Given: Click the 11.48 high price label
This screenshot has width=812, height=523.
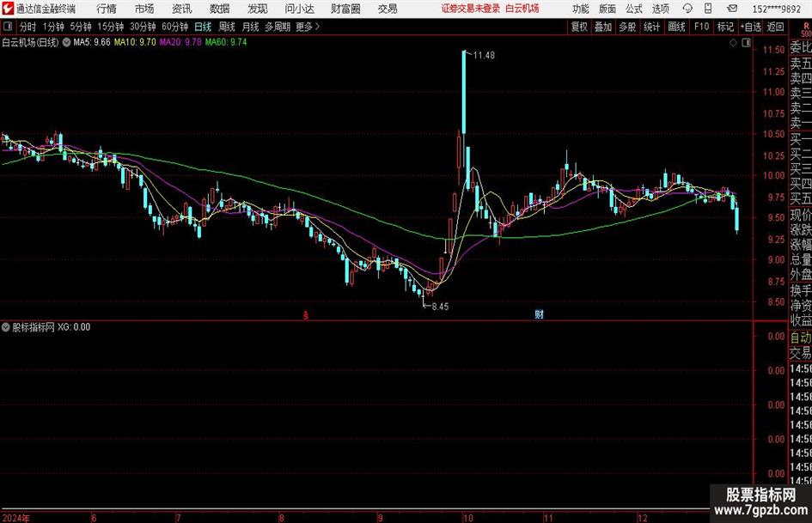Looking at the screenshot, I should (x=484, y=56).
